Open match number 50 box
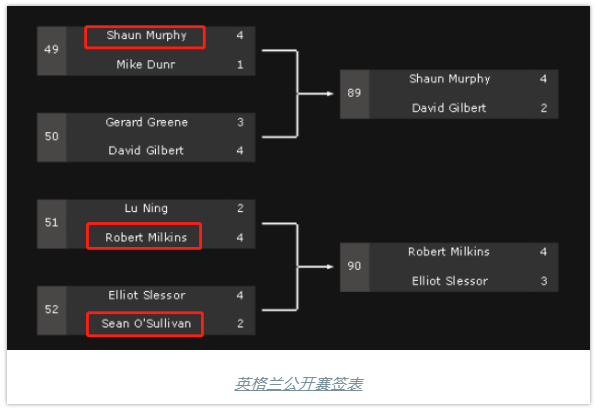 coord(51,137)
